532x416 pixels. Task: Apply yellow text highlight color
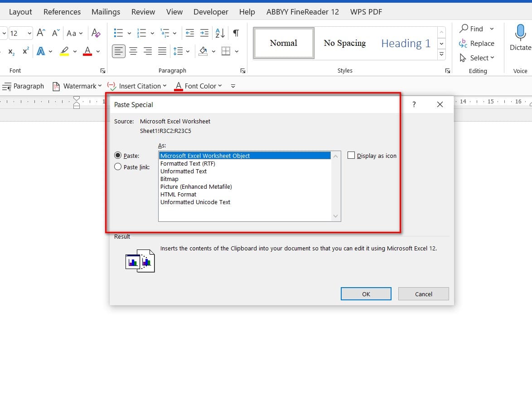click(x=64, y=51)
